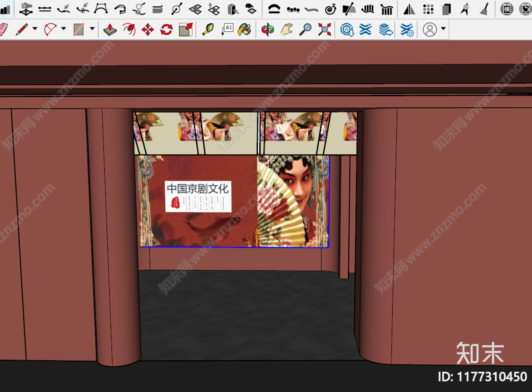Click the Mirror triangles icon
This screenshot has height=392, width=532.
(409, 9)
